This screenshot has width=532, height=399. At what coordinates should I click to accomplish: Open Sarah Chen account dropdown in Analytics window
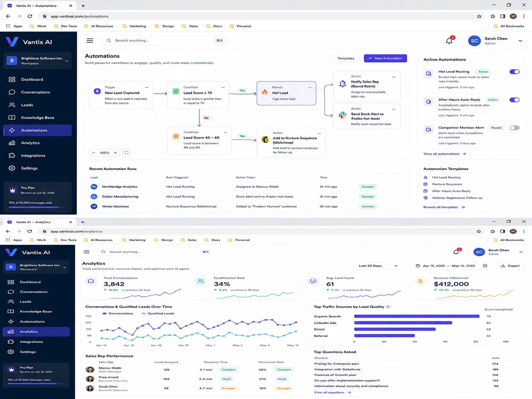(x=521, y=252)
